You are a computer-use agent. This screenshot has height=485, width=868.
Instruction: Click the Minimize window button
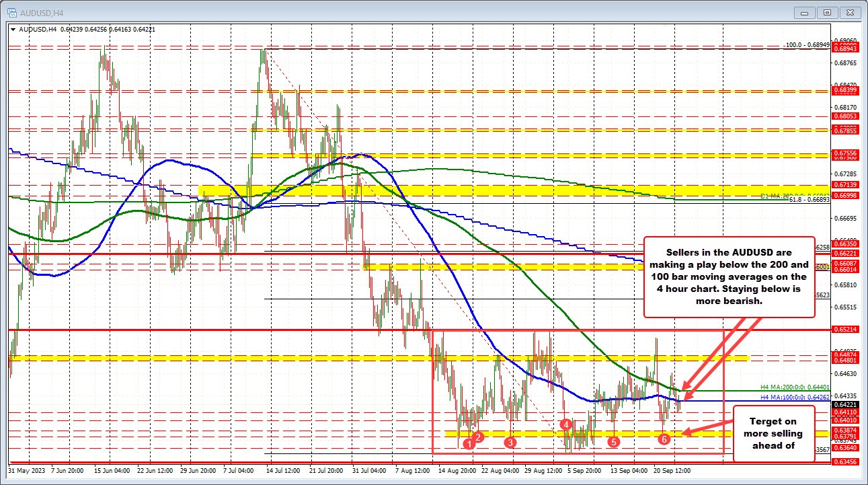(804, 11)
